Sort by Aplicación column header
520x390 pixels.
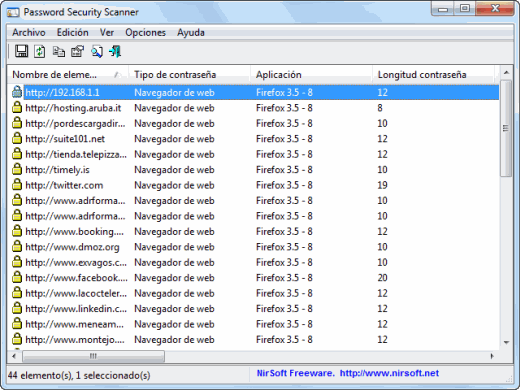point(311,75)
